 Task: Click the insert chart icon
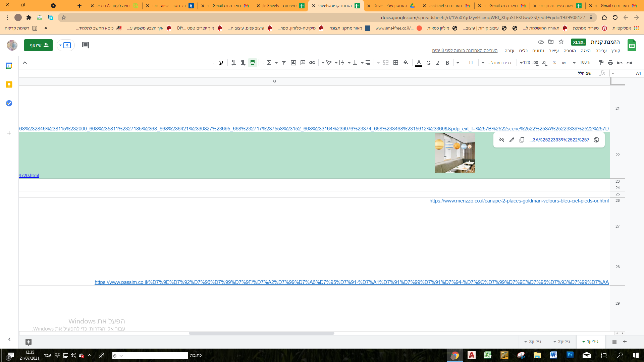click(293, 63)
